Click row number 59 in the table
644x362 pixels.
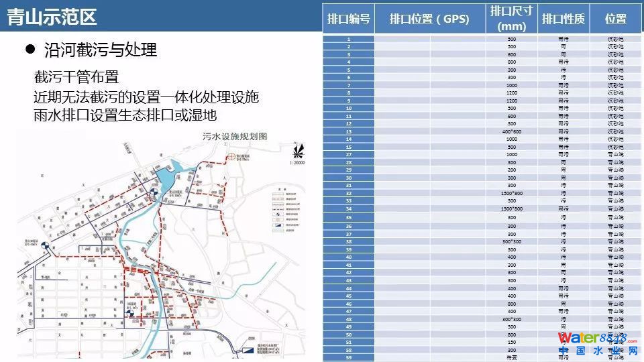(348, 358)
